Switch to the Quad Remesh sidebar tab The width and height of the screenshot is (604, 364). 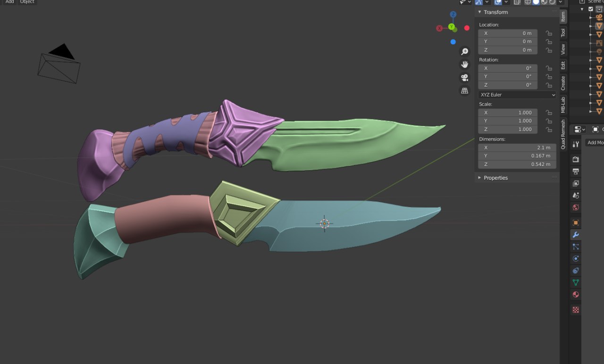(563, 134)
